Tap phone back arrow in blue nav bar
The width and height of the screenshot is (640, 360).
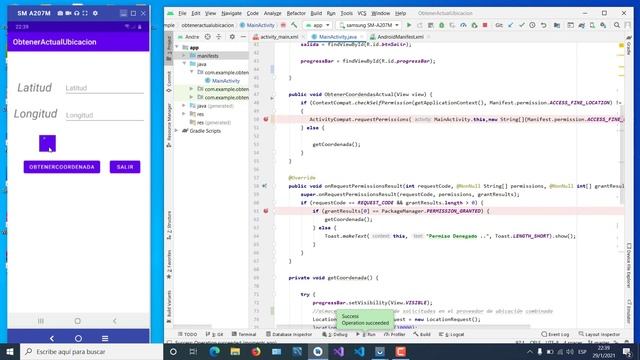(x=52, y=338)
